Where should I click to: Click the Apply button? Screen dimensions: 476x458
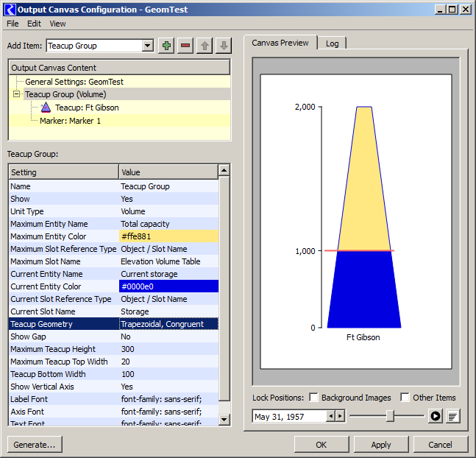(381, 445)
